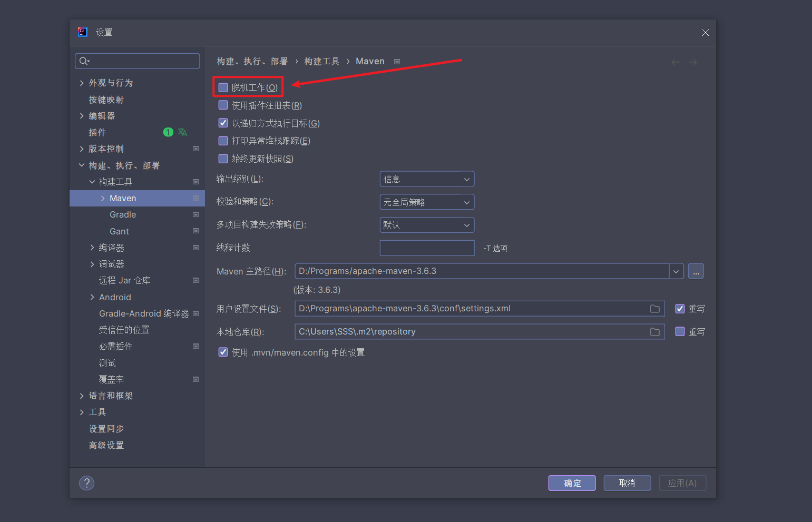Click the 确定 button
This screenshot has height=522, width=812.
[x=572, y=483]
